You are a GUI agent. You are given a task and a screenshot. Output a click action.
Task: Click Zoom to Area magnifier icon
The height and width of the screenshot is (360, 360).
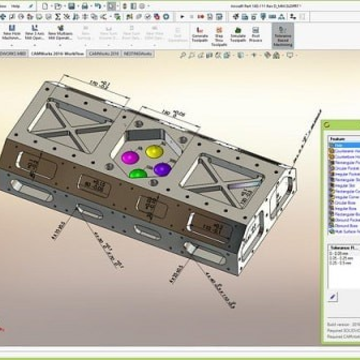[193, 56]
